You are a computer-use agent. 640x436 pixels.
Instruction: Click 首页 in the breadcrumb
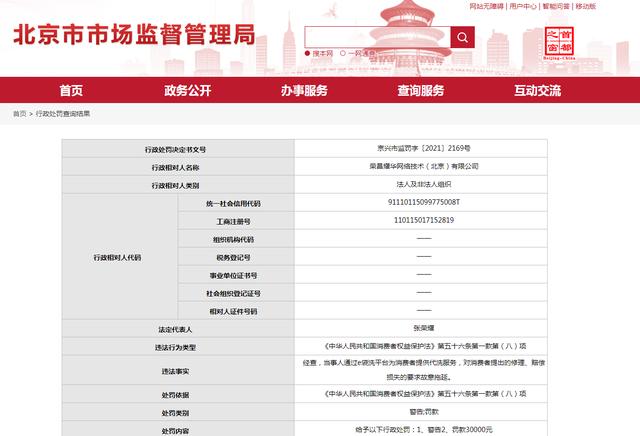pyautogui.click(x=20, y=114)
